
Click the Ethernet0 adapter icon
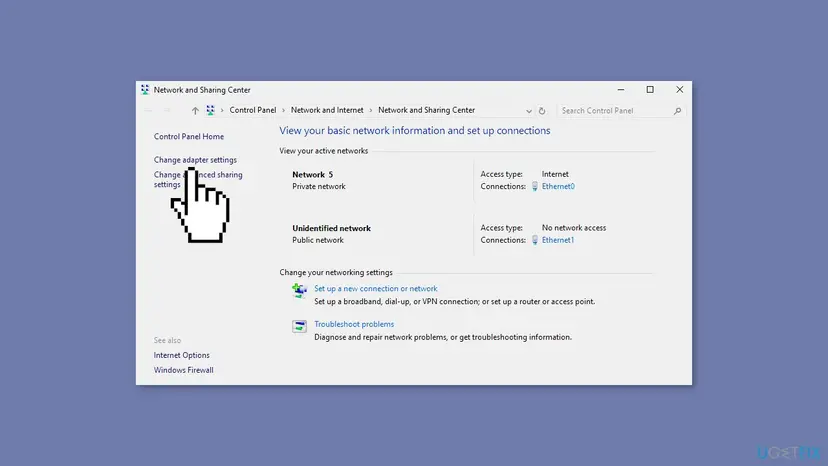tap(534, 187)
